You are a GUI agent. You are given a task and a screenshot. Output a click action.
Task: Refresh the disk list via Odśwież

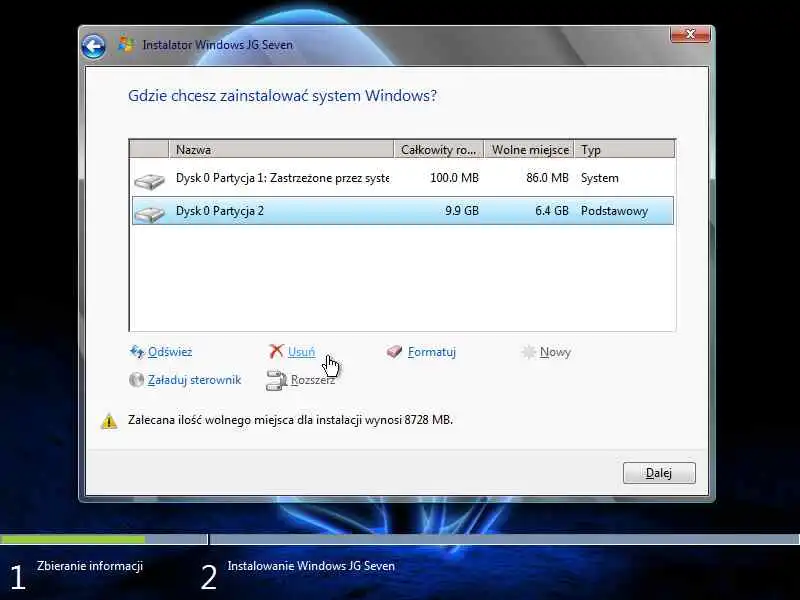point(170,352)
